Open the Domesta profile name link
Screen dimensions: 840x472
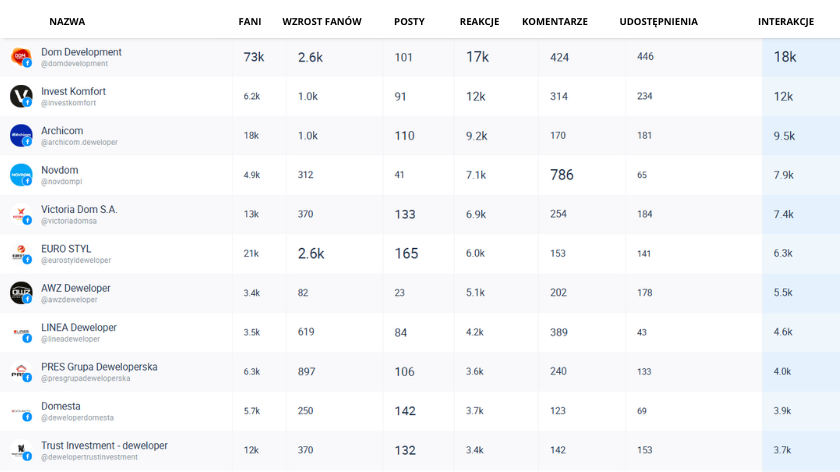61,406
